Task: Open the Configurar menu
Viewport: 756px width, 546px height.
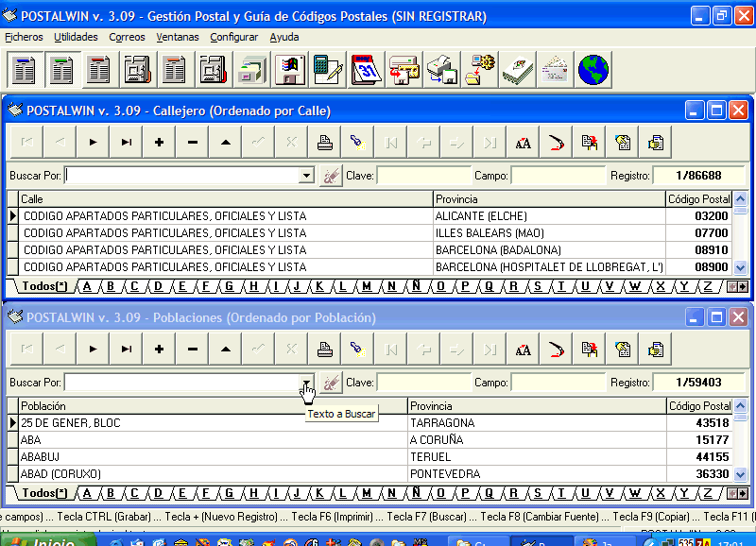Action: pyautogui.click(x=233, y=37)
